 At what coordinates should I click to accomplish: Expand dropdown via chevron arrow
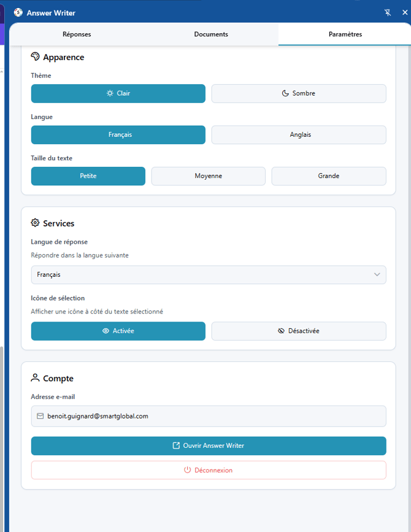tap(377, 274)
